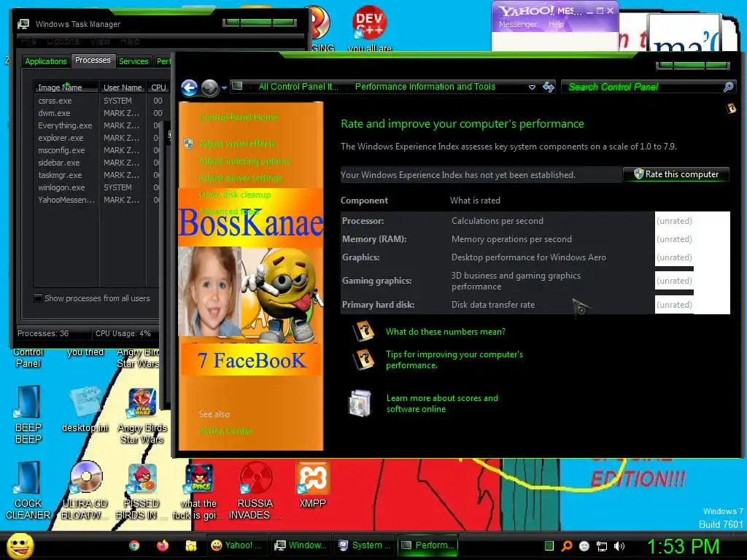Click the refresh icon beside the address bar
The width and height of the screenshot is (747, 560).
point(549,87)
